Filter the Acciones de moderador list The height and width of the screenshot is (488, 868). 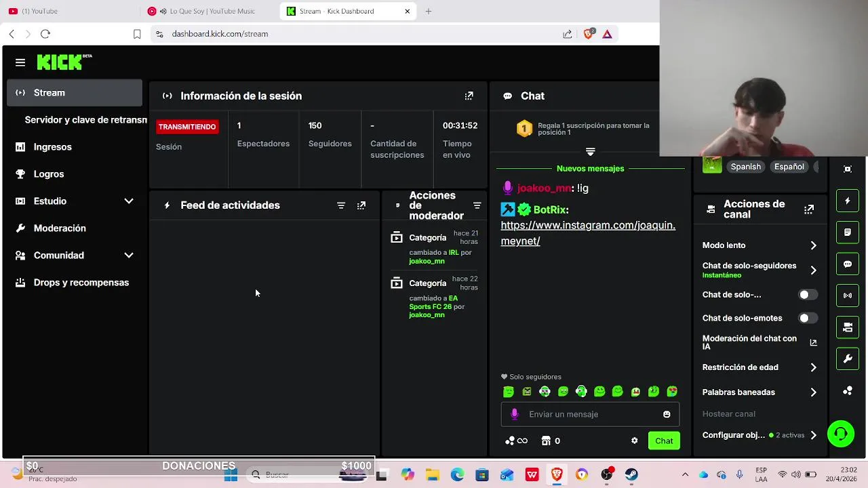click(x=477, y=205)
